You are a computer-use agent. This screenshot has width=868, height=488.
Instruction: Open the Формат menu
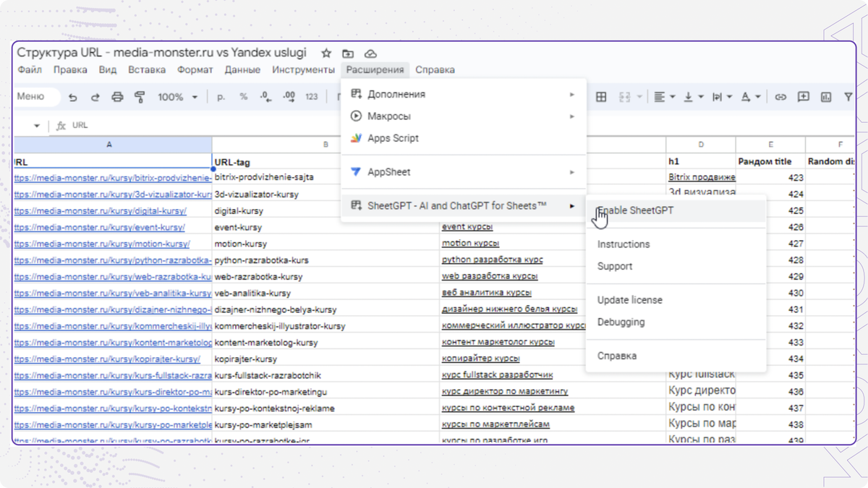click(x=195, y=70)
